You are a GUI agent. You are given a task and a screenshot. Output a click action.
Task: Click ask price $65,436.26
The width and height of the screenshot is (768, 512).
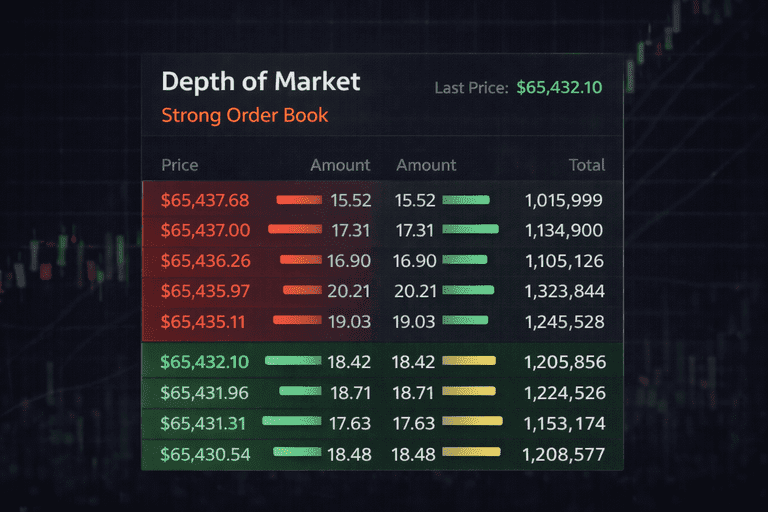point(205,261)
